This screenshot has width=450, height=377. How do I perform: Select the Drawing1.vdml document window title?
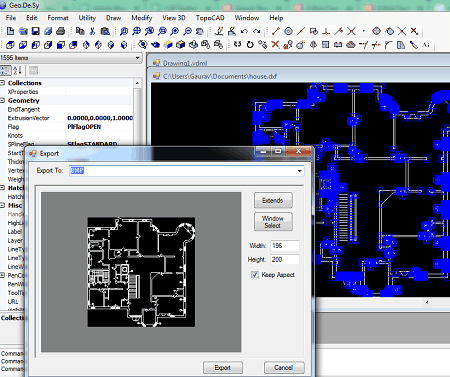[x=185, y=63]
